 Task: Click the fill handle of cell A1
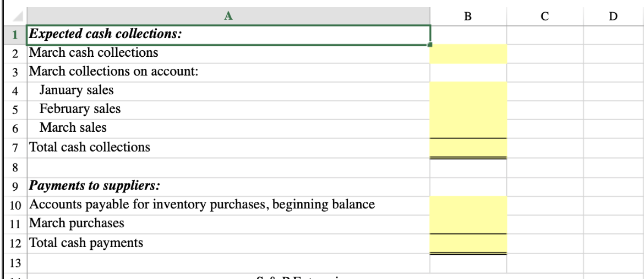click(x=429, y=45)
